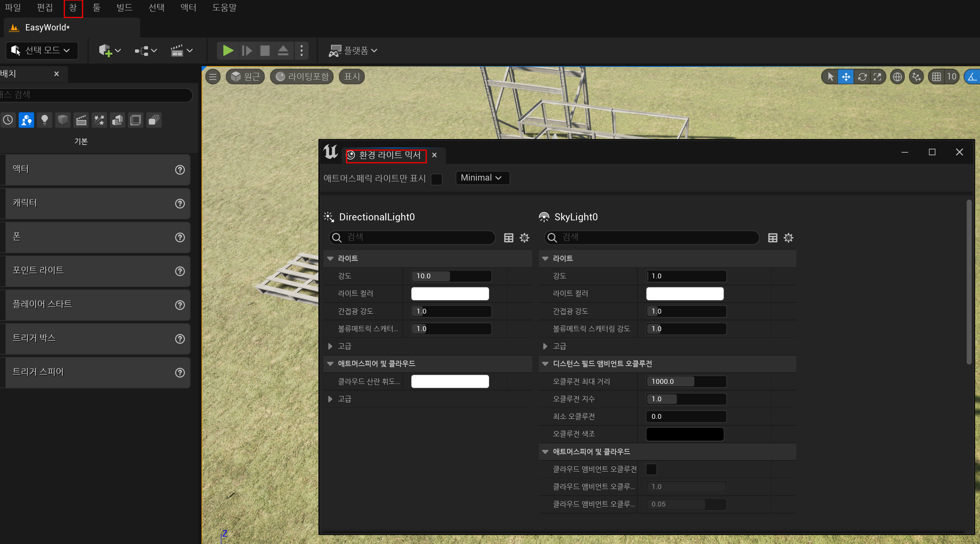980x544 pixels.
Task: Toggle 애트머스페릭 라이트만 표시 checkbox
Action: coord(436,179)
